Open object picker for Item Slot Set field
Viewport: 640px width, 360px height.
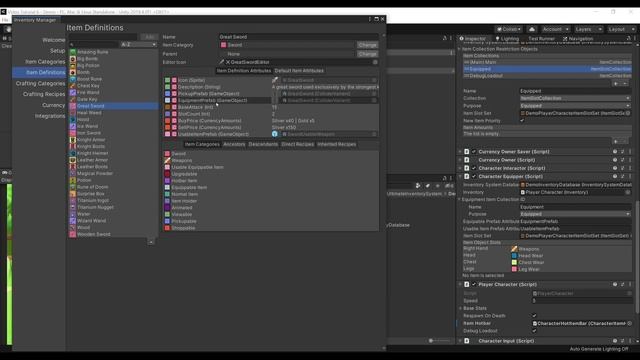pyautogui.click(x=628, y=113)
